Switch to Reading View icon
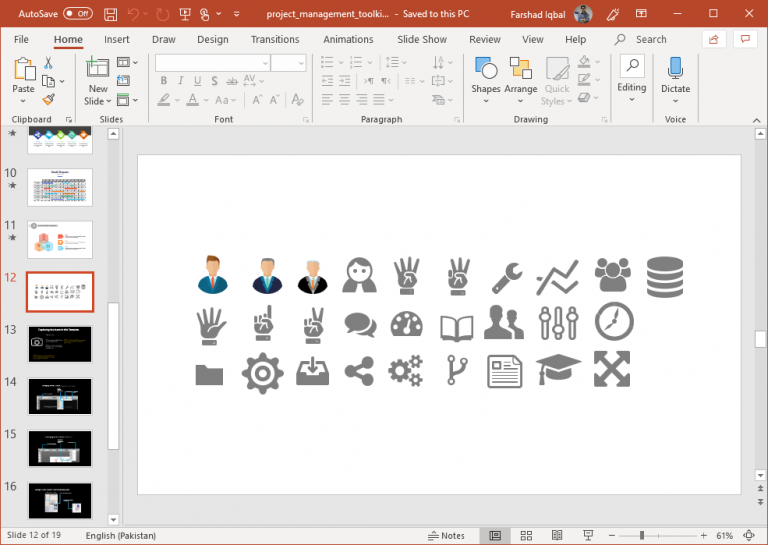 (x=557, y=536)
